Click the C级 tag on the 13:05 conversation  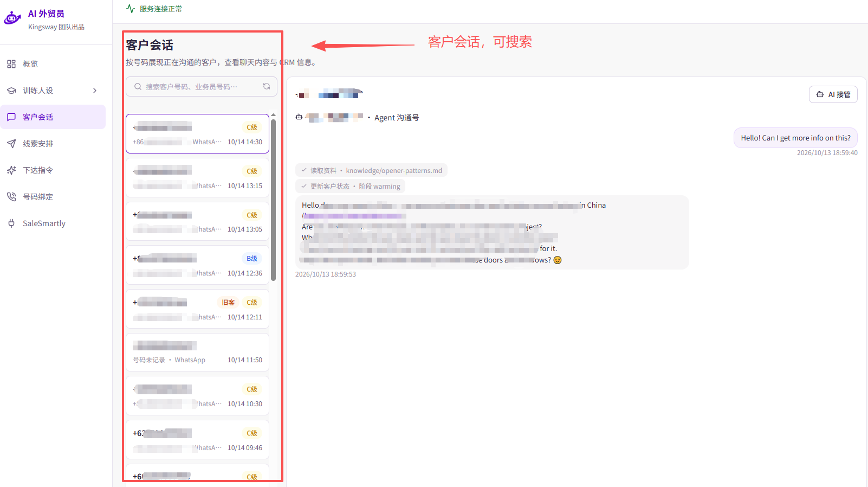[252, 215]
